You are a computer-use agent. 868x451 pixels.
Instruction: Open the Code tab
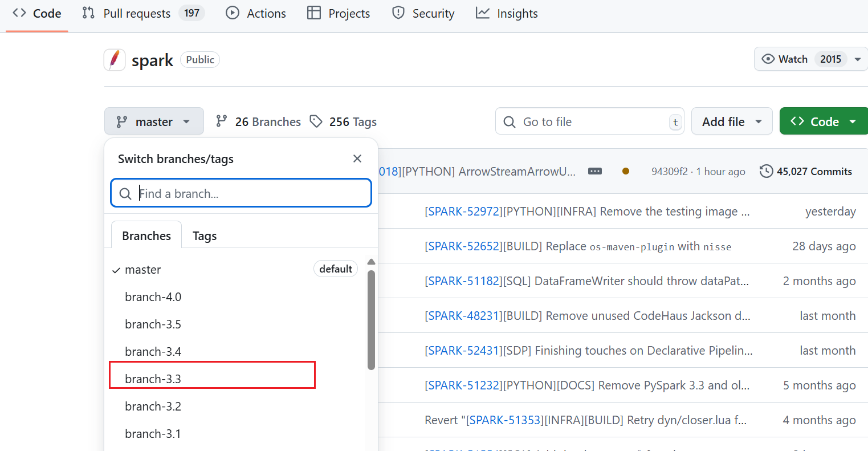37,13
